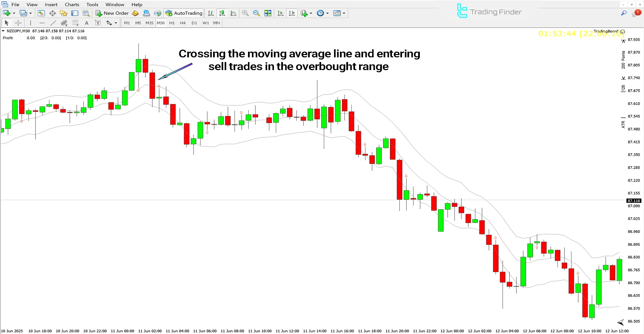Switch chart to Line chart mode
Screen dimensions: 644x334
(233, 13)
